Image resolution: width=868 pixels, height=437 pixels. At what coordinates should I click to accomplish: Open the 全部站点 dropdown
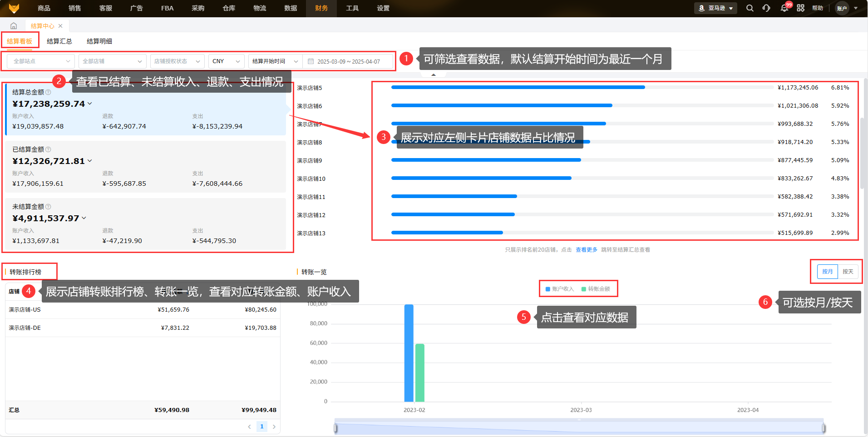tap(41, 61)
